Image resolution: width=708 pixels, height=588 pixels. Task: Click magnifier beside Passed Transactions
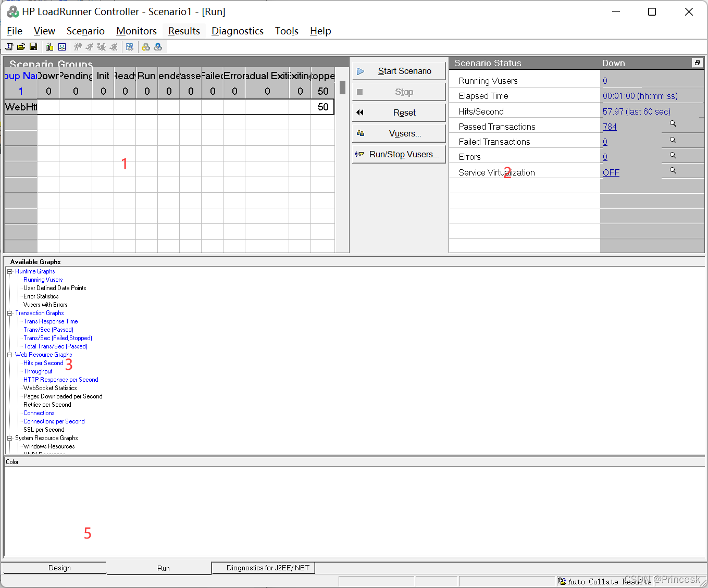click(673, 124)
